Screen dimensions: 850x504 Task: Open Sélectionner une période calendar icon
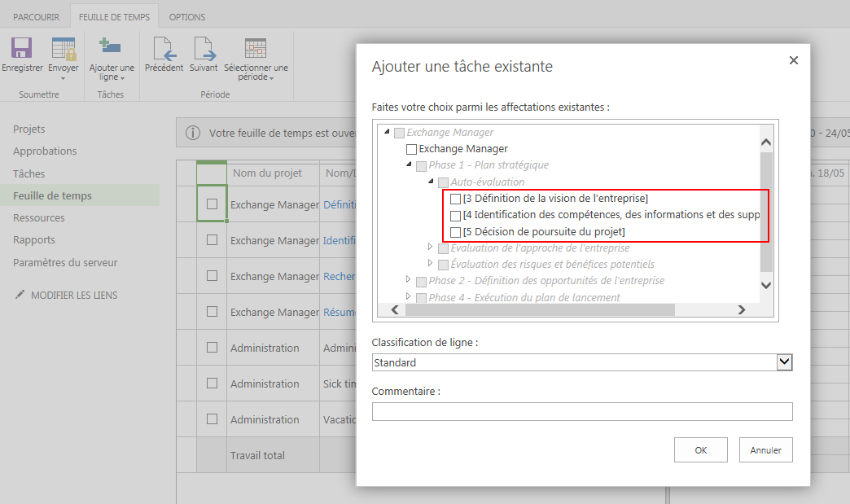point(256,49)
